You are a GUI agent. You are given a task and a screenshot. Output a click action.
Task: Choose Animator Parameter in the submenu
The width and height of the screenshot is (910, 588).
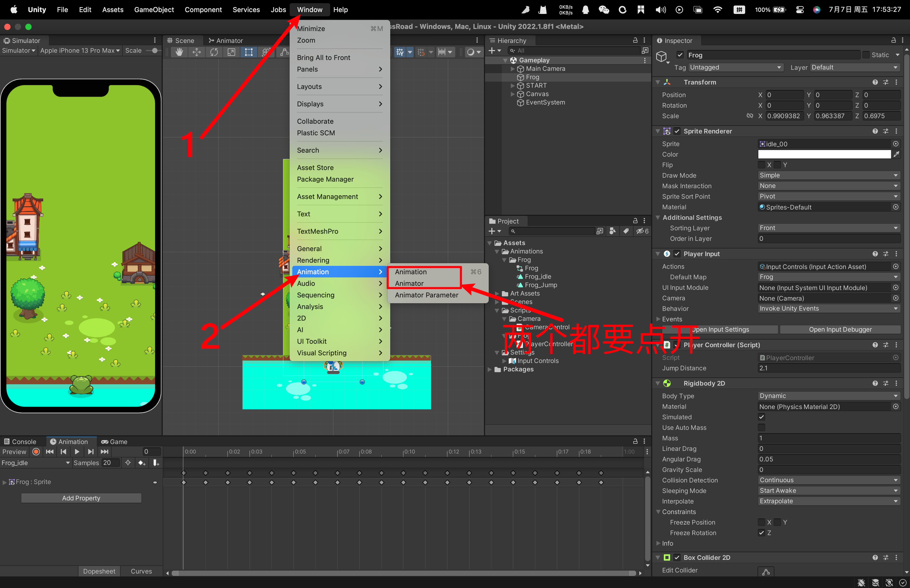point(427,295)
